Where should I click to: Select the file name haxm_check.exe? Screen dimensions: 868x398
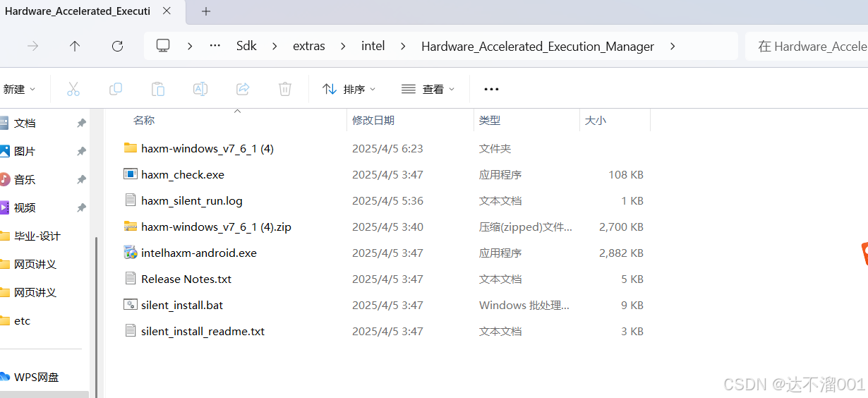coord(183,174)
